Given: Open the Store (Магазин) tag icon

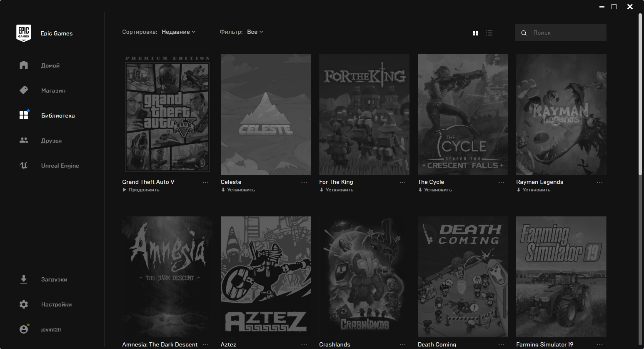Looking at the screenshot, I should (24, 90).
